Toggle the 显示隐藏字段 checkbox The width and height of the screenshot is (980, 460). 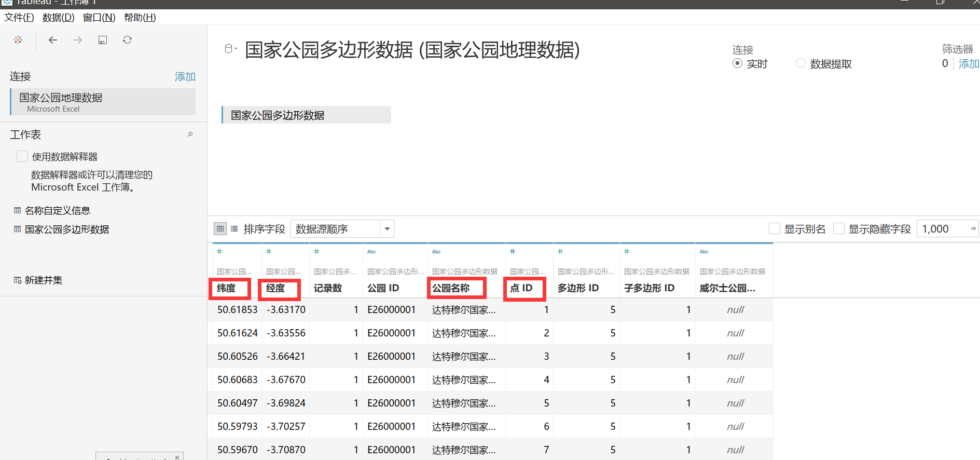(x=839, y=228)
